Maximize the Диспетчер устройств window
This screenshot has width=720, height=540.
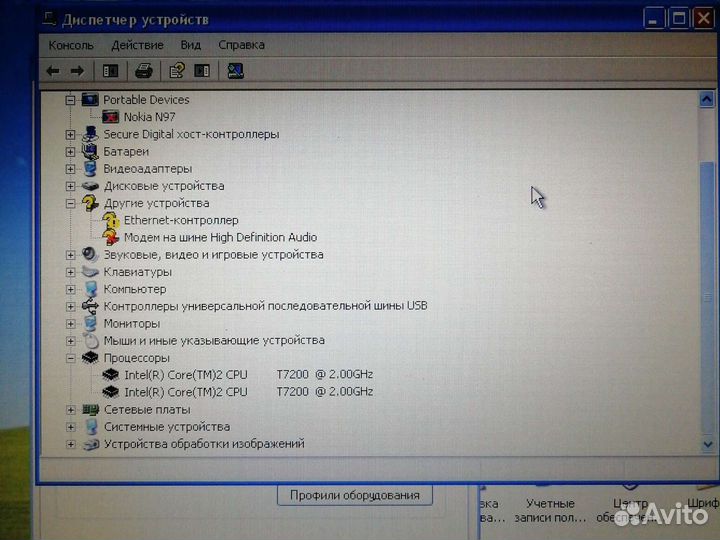[679, 18]
